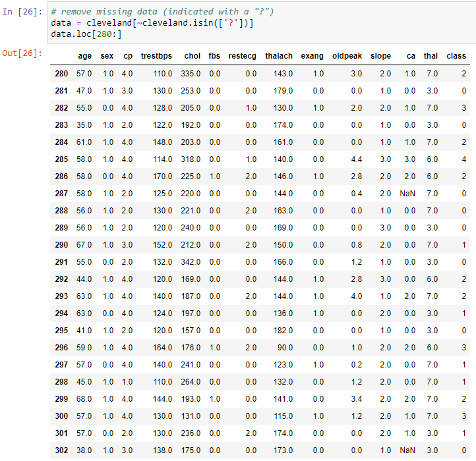The image size is (476, 461).
Task: Click age value 38.0 in row 302
Action: click(x=84, y=450)
